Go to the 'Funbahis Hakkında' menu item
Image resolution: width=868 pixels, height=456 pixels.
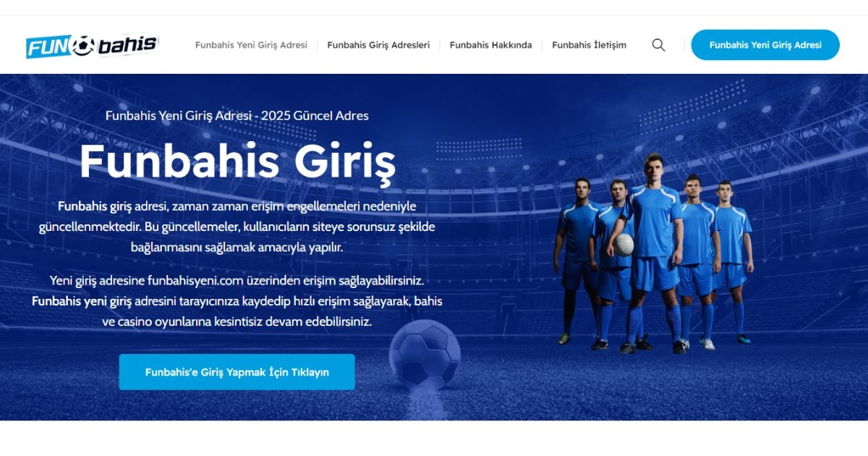[x=490, y=45]
